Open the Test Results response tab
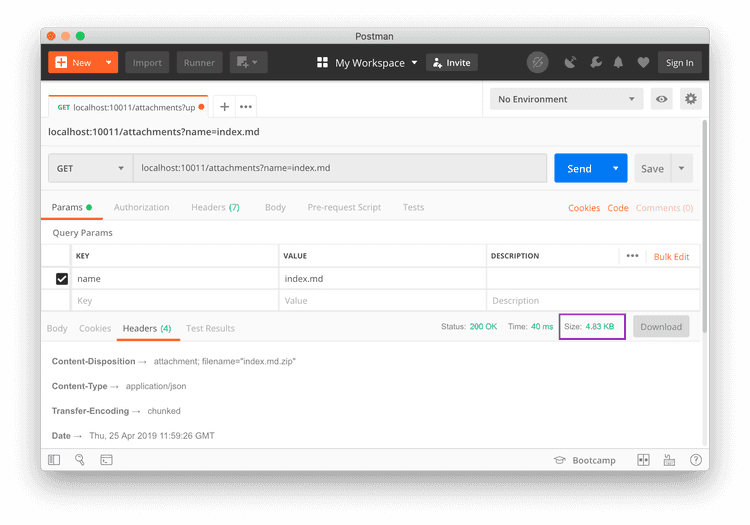Image resolution: width=750 pixels, height=525 pixels. tap(210, 328)
